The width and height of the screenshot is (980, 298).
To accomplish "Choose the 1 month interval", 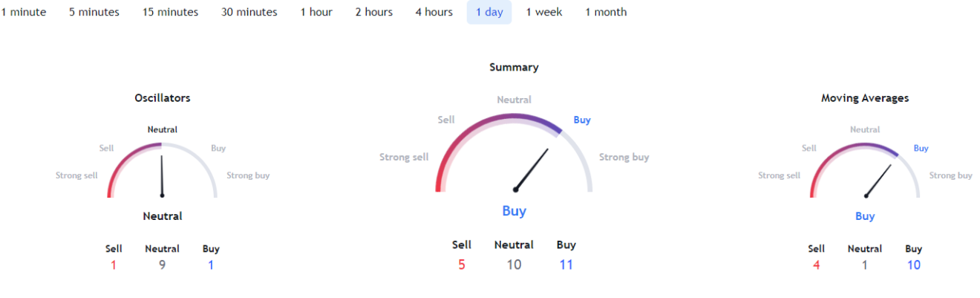I will point(606,12).
